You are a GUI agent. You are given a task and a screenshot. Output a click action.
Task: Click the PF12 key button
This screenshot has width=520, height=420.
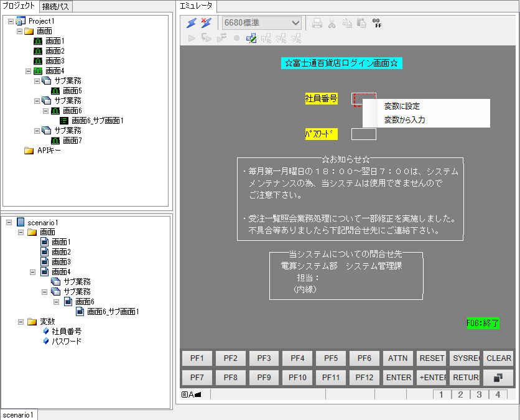[x=364, y=378]
